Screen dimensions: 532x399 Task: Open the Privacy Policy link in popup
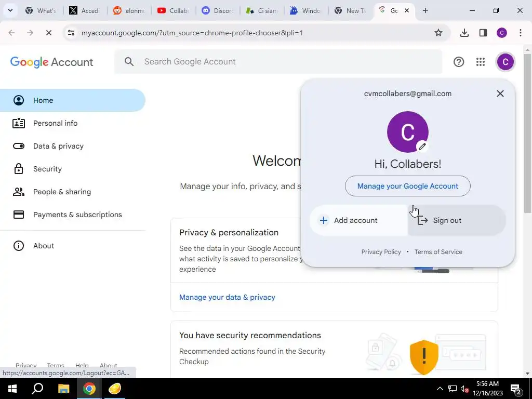click(381, 252)
